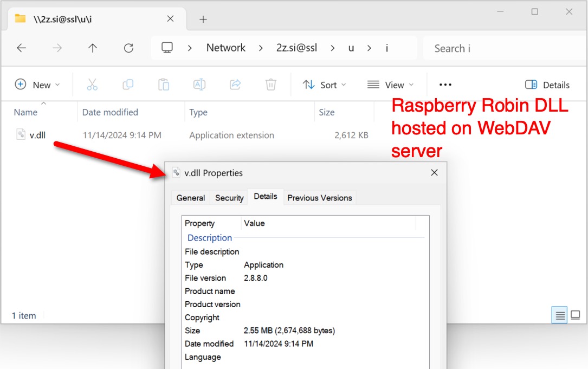Toggle the Details pane button
Image resolution: width=588 pixels, height=369 pixels.
click(x=547, y=85)
